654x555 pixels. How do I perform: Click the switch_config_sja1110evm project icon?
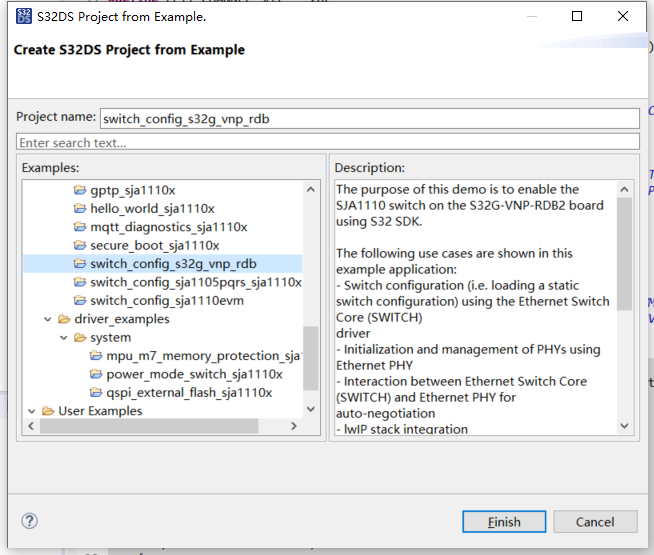coord(80,300)
